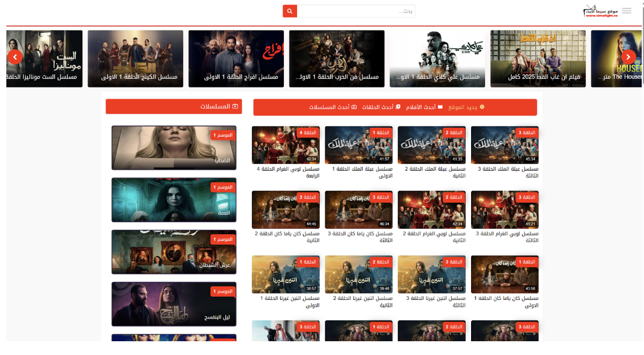Click the icon next to أحدث الحلقات
Viewport: 644px width, 355px height.
pyautogui.click(x=398, y=107)
